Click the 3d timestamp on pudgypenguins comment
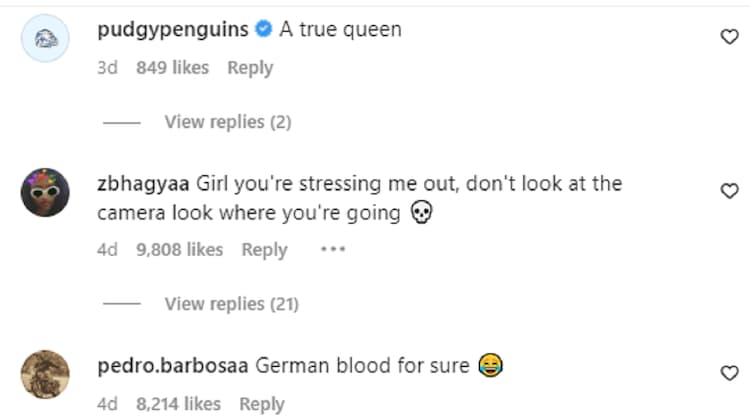Viewport: 750px width, 417px height. point(107,68)
